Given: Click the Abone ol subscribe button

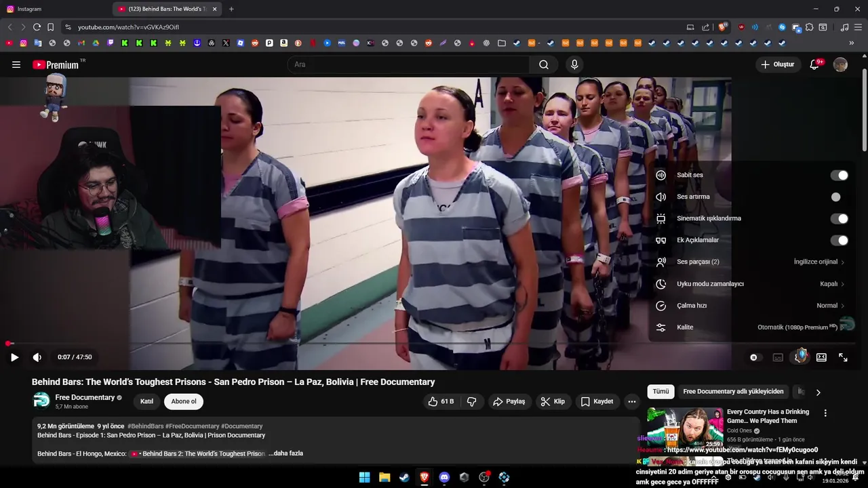Looking at the screenshot, I should click(x=184, y=401).
